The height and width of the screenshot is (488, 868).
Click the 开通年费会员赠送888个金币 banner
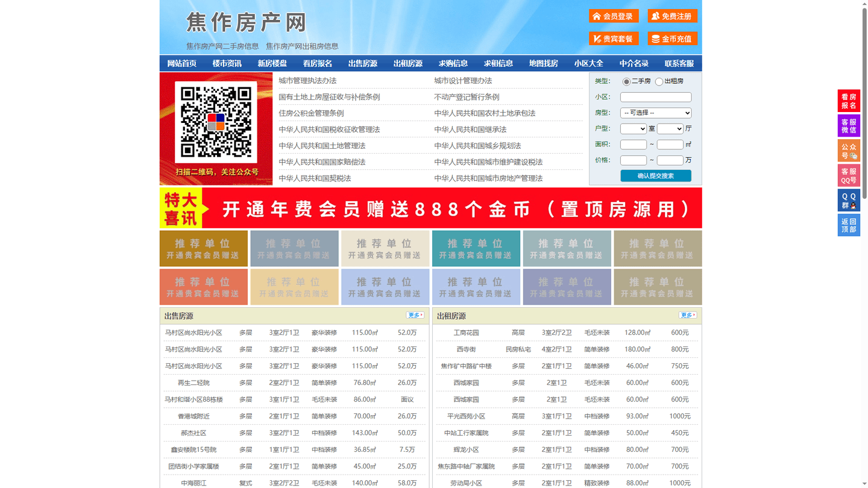431,208
